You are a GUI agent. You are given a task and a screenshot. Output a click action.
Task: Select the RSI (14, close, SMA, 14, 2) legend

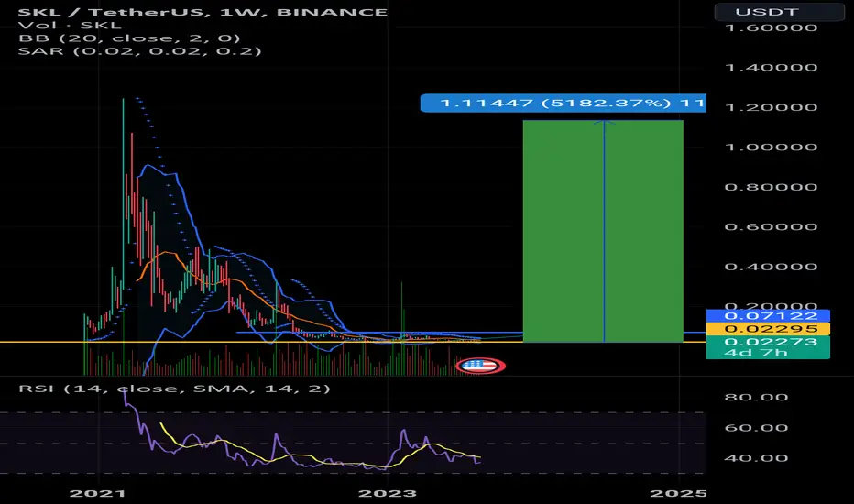point(174,389)
